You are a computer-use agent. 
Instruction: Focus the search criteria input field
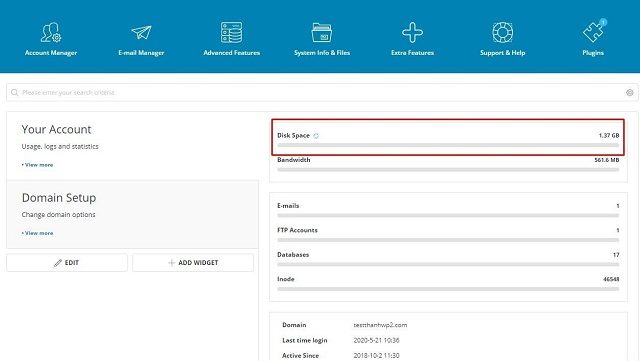click(322, 93)
